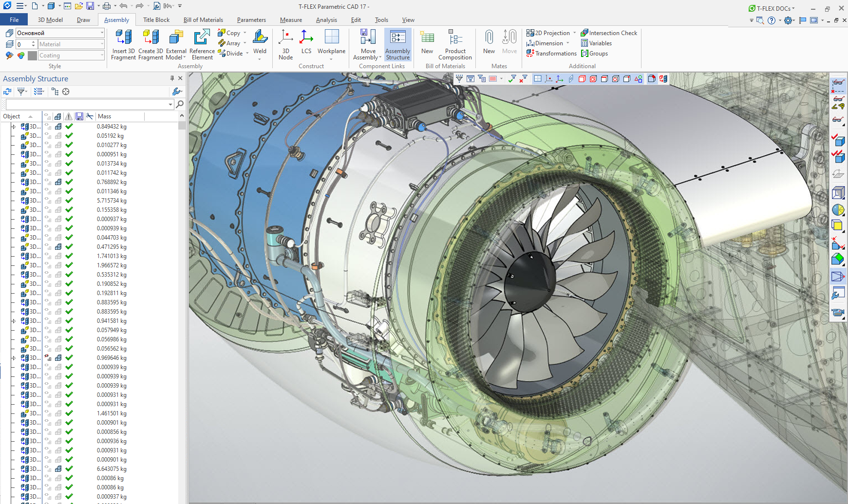The height and width of the screenshot is (504, 848).
Task: Pin the Assembly Structure panel
Action: point(172,78)
